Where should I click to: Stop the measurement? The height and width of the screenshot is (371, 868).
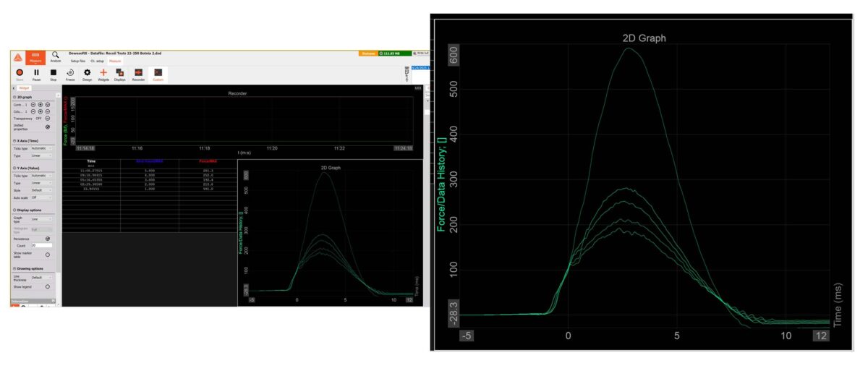coord(54,74)
